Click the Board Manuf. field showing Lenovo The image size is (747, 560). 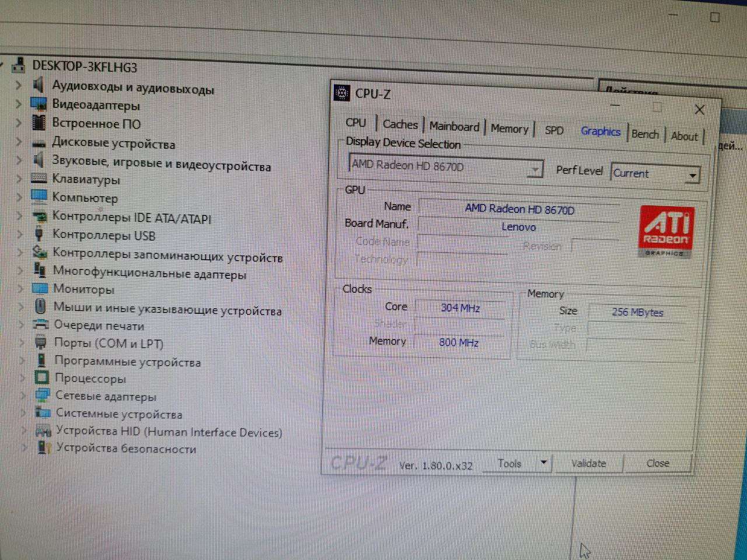pyautogui.click(x=519, y=227)
